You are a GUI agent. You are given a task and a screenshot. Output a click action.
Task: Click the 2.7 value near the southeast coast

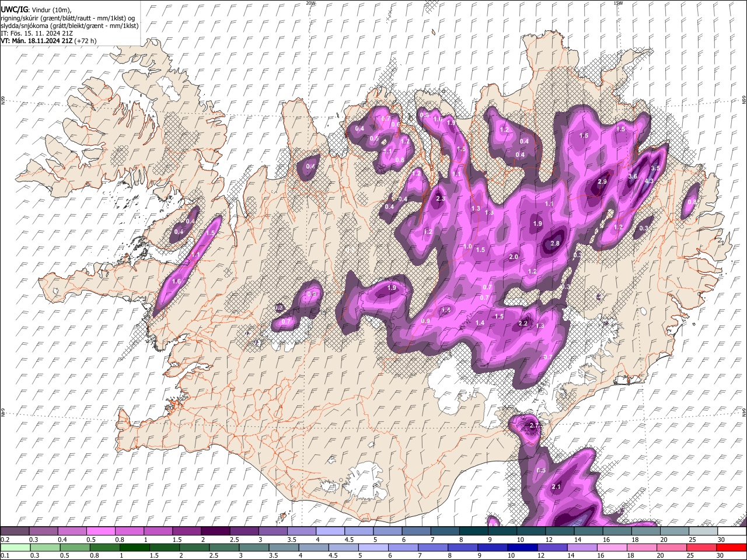(534, 426)
